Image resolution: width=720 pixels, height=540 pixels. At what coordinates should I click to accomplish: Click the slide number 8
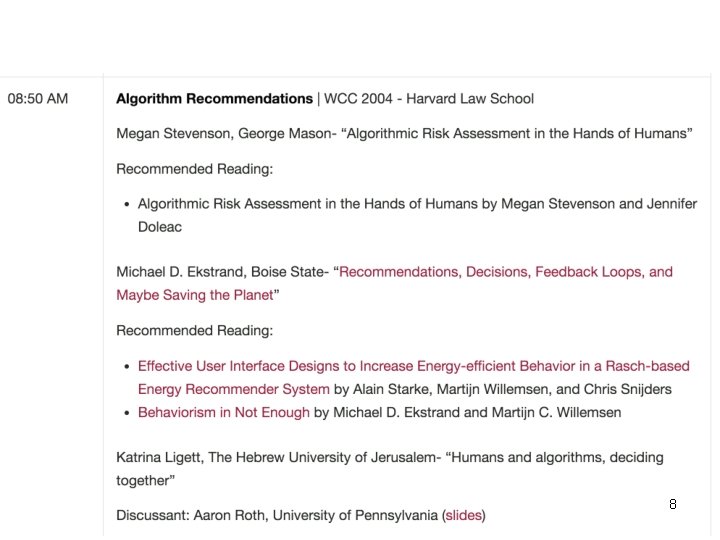673,504
